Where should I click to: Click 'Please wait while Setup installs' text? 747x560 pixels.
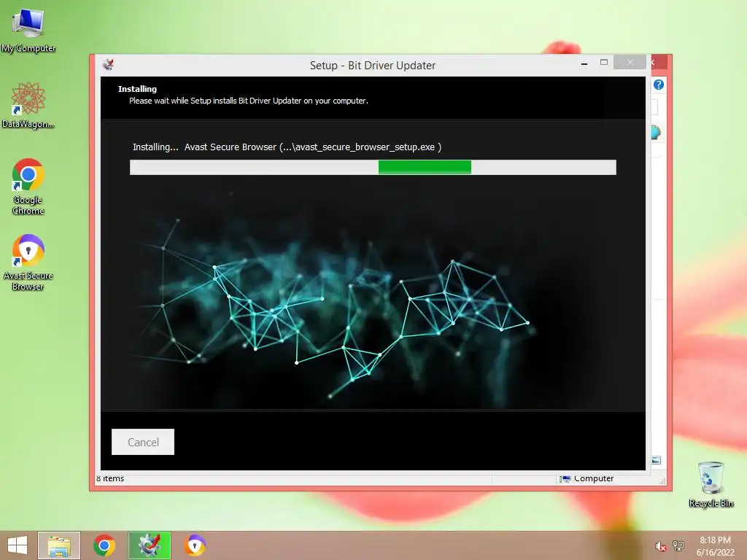click(248, 101)
